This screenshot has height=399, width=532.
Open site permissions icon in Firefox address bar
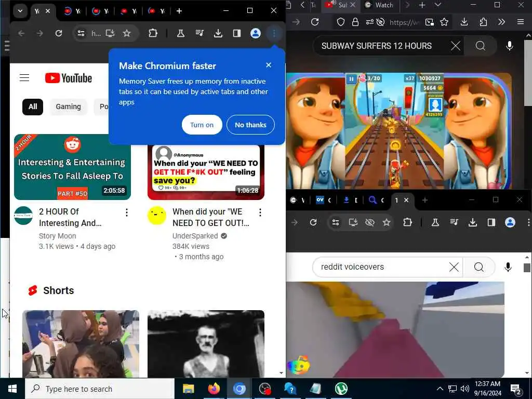coord(369,22)
